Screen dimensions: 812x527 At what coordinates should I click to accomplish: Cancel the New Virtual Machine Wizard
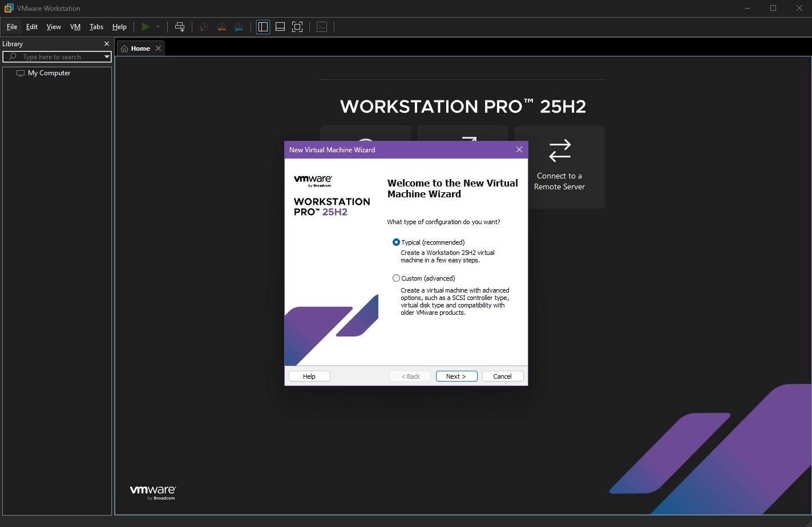(502, 376)
